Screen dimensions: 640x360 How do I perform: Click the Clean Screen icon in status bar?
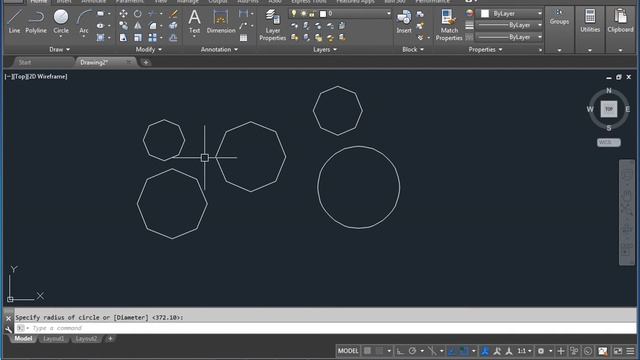tap(618, 351)
